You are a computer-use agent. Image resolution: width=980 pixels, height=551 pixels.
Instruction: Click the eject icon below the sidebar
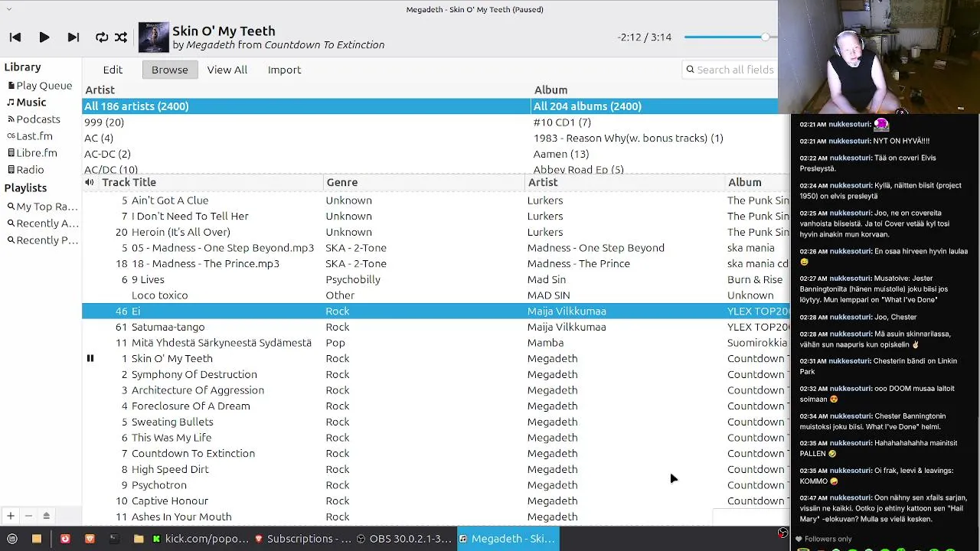pyautogui.click(x=46, y=517)
